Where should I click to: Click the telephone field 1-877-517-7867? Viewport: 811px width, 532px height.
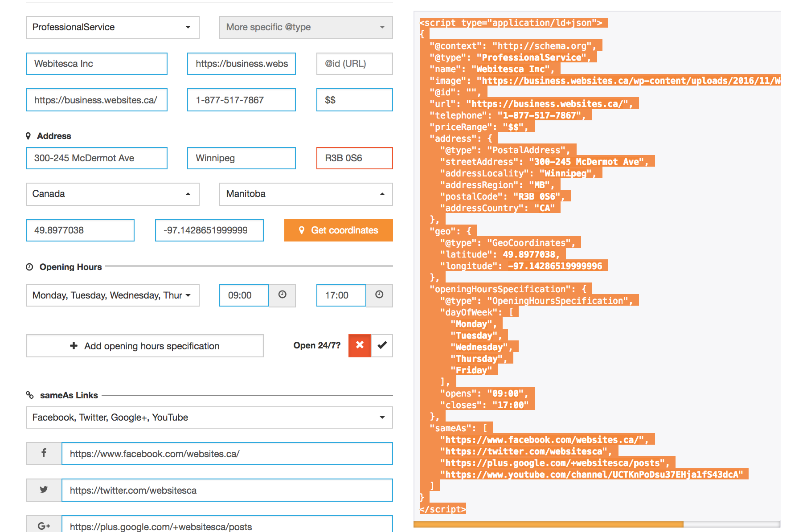click(x=241, y=100)
